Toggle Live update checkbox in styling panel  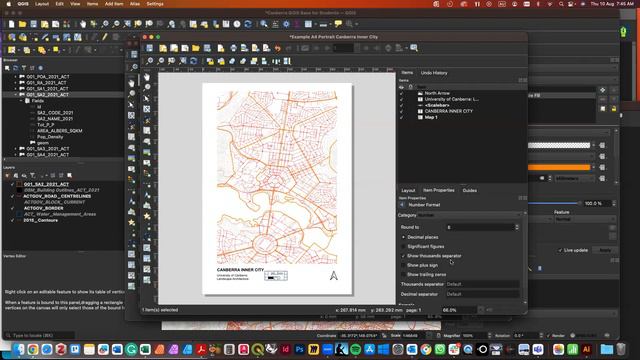coord(560,250)
